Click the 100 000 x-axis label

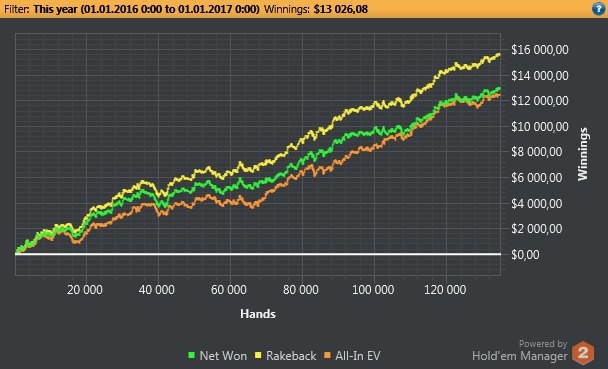click(373, 290)
